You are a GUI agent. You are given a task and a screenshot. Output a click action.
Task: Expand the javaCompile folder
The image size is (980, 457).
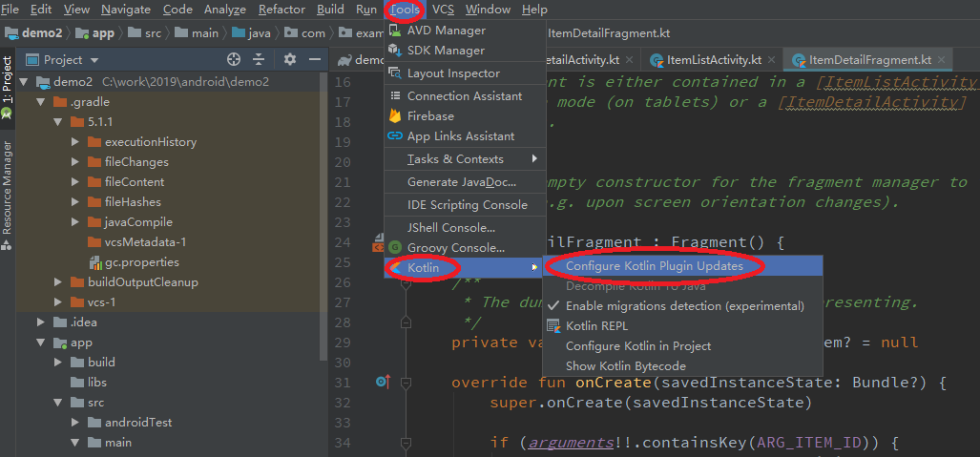(75, 222)
